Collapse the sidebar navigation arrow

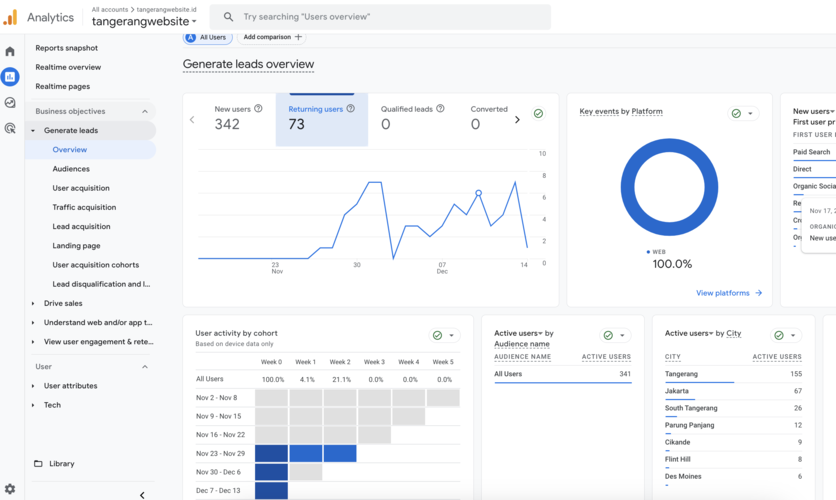coord(142,494)
